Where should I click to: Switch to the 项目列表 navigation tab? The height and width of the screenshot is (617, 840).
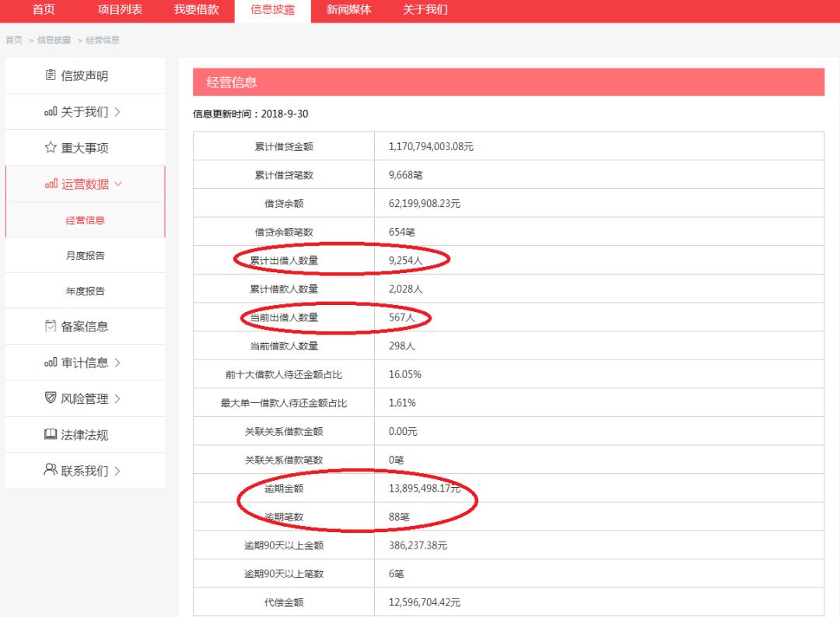[121, 10]
